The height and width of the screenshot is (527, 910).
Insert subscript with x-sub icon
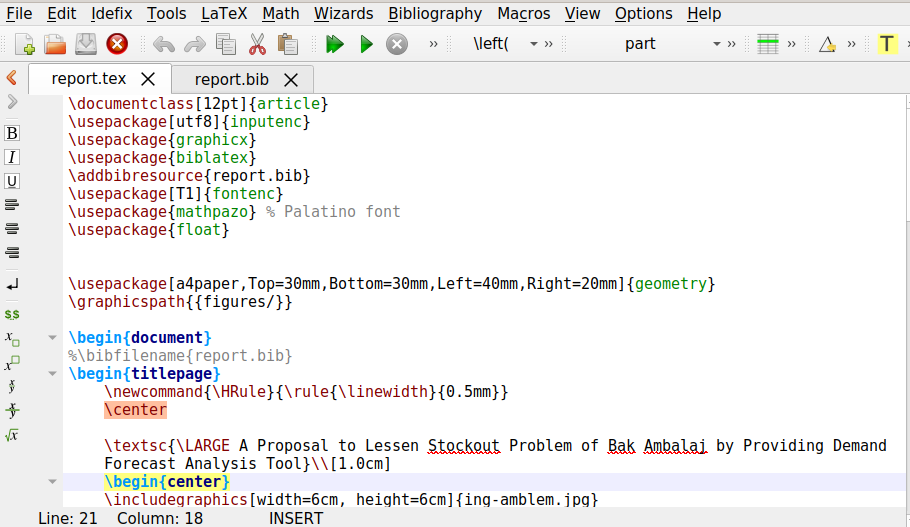point(12,339)
